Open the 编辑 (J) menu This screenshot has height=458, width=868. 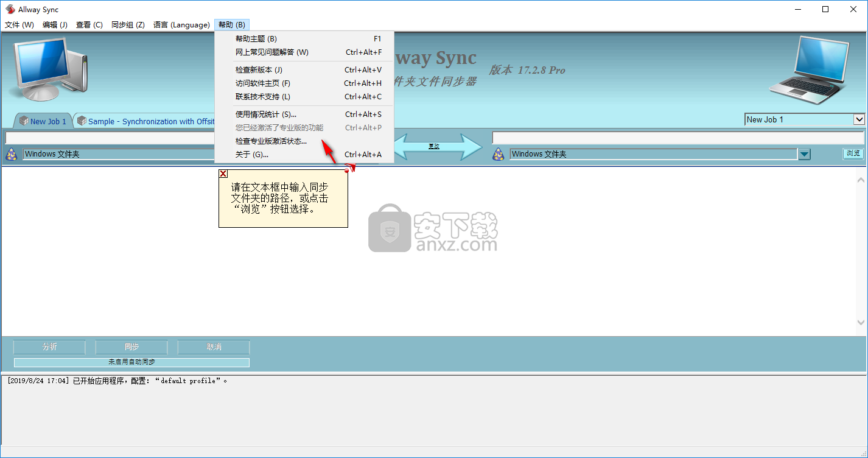pyautogui.click(x=55, y=25)
